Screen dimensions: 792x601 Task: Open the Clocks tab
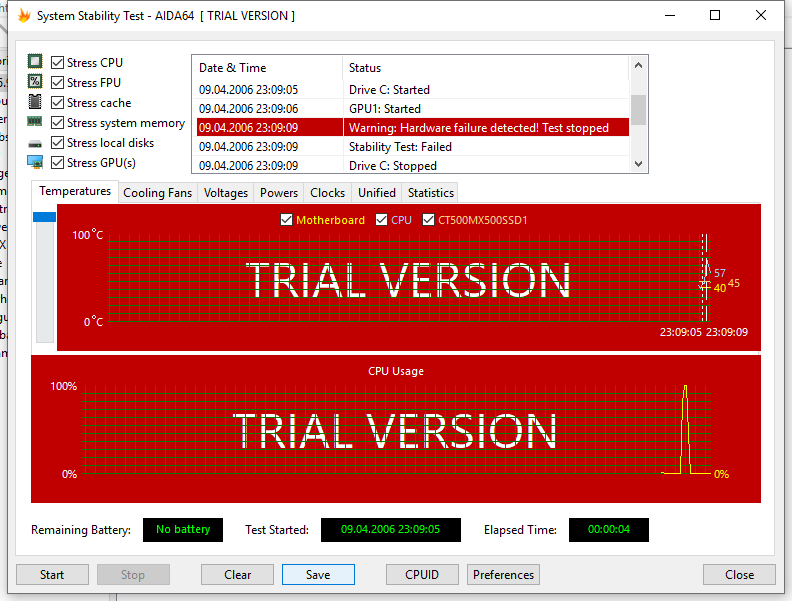point(327,193)
